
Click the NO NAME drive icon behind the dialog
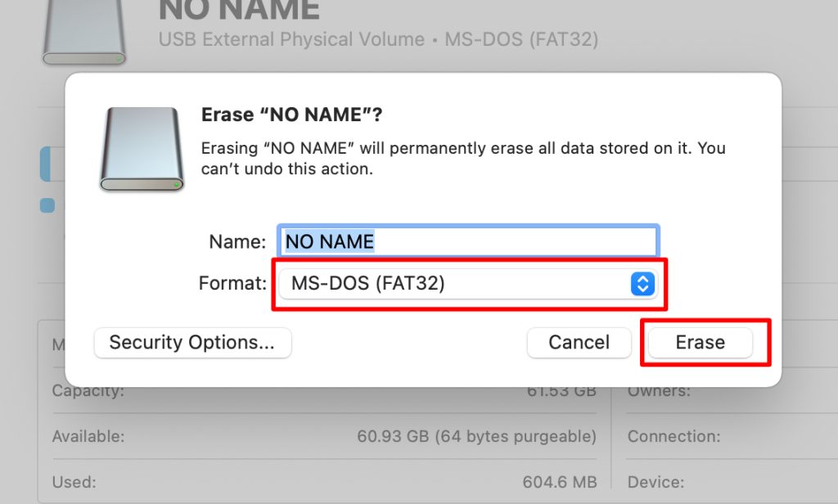pos(84,32)
